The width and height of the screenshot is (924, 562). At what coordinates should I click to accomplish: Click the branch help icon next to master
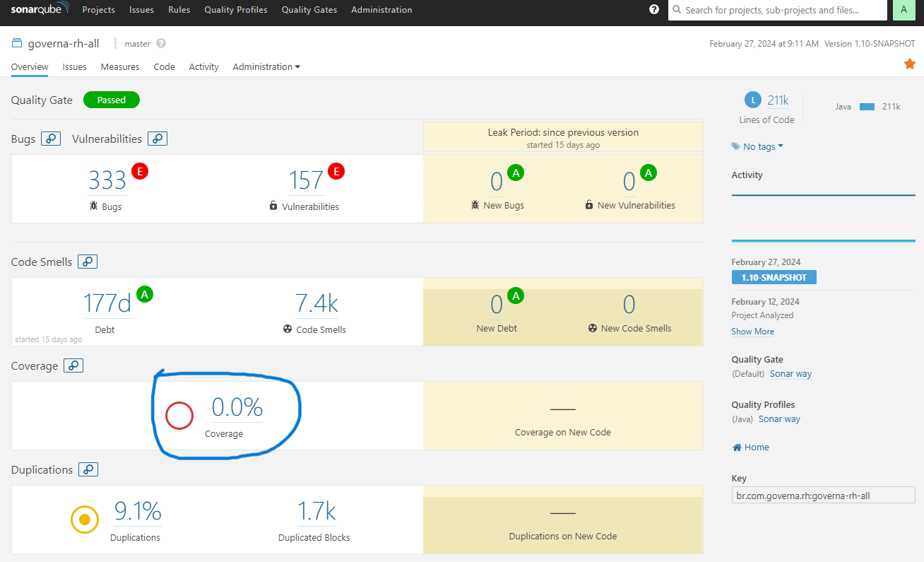click(161, 44)
